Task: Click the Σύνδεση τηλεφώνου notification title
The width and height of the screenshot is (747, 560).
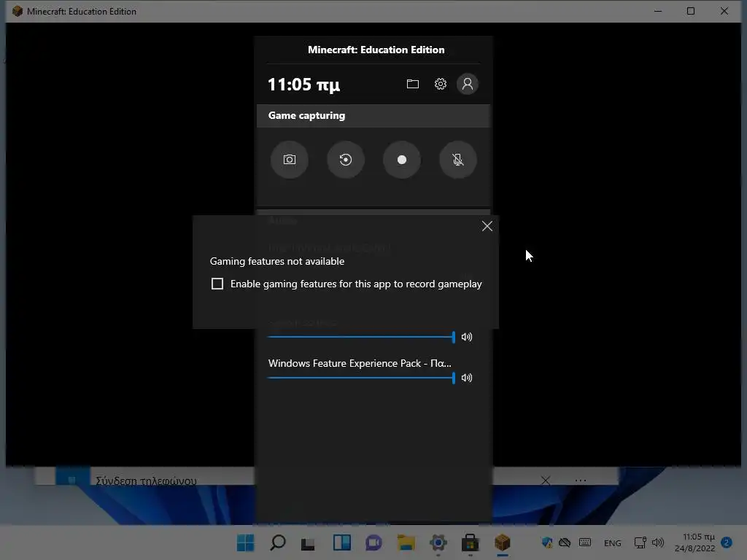Action: 146,481
